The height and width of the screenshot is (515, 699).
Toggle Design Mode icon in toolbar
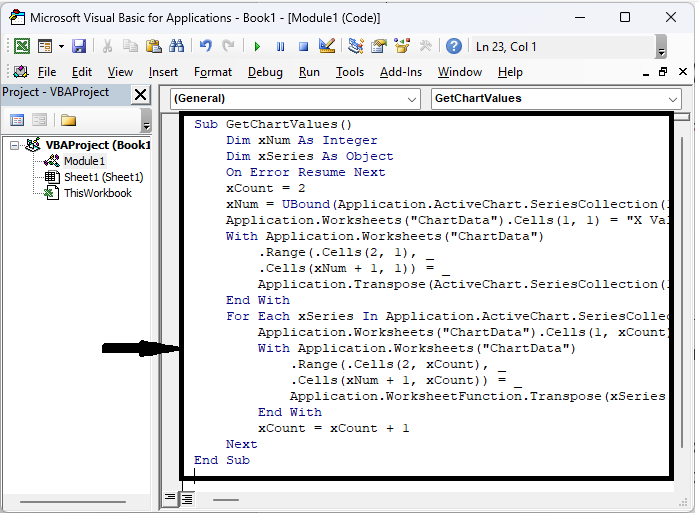pos(326,46)
